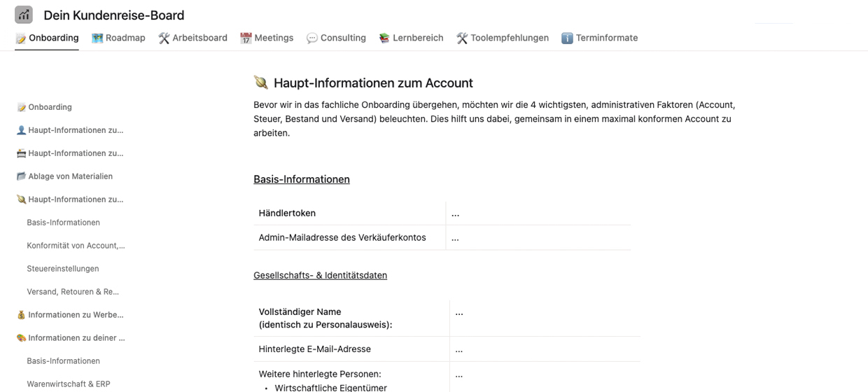Switch to the Arbeitsboard tab
Viewport: 868px width, 392px height.
[192, 38]
